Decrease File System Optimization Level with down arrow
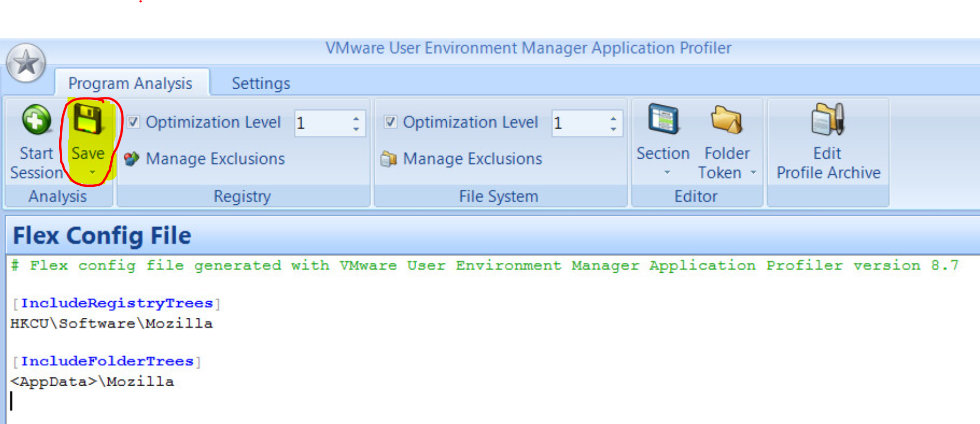Image resolution: width=980 pixels, height=424 pixels. point(613,130)
